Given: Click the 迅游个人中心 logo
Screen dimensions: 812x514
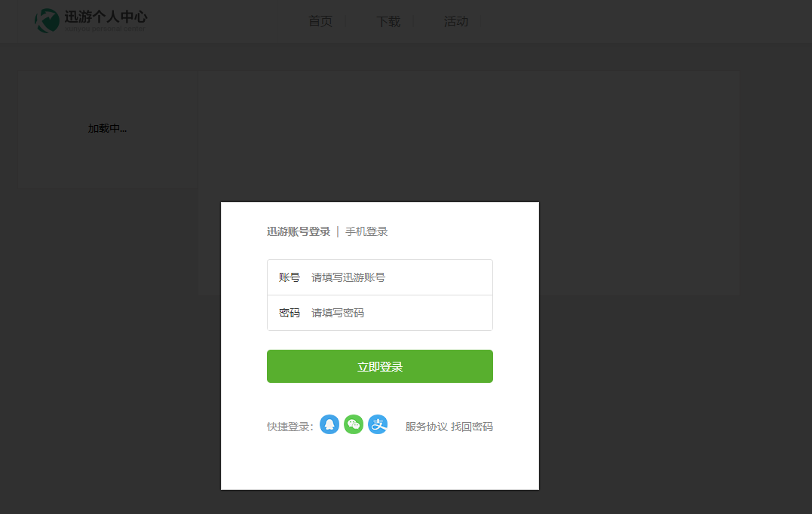Looking at the screenshot, I should pyautogui.click(x=91, y=20).
